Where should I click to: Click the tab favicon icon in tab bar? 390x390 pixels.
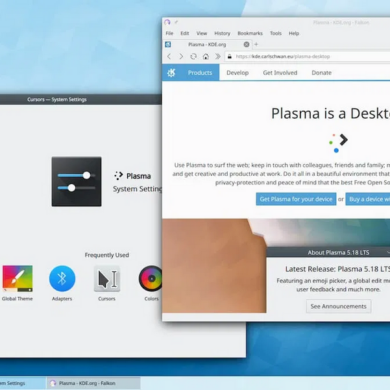168,44
